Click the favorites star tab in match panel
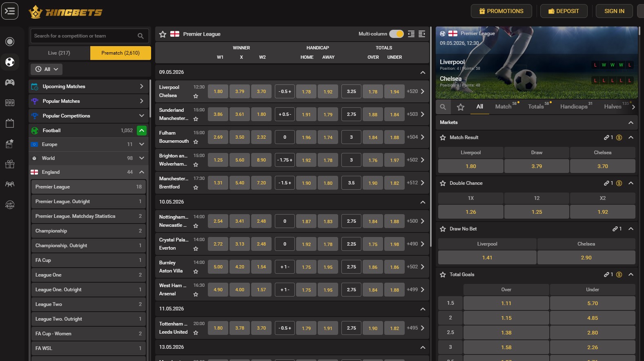The width and height of the screenshot is (644, 361). [461, 107]
